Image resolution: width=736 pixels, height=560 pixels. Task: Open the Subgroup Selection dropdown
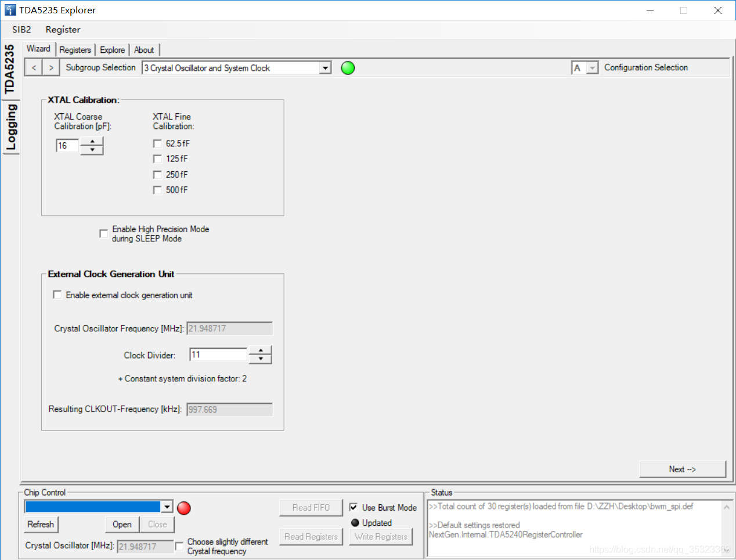coord(325,68)
